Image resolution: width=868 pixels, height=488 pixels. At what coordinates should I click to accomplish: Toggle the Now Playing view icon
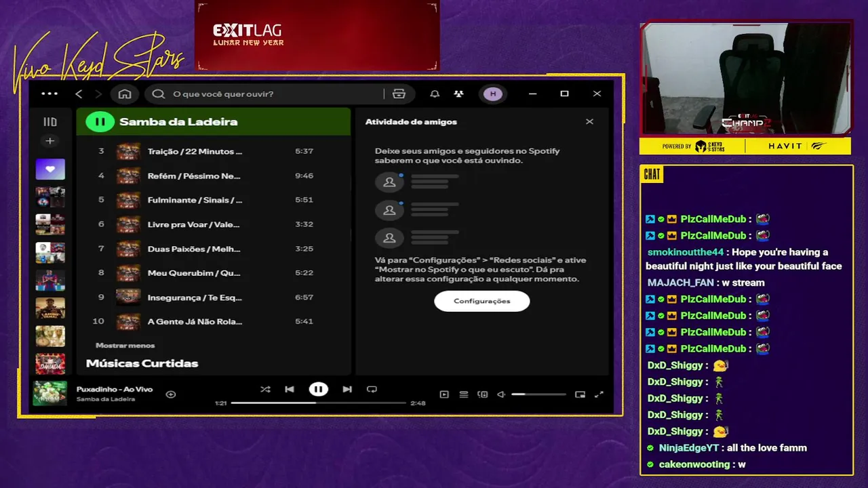444,394
